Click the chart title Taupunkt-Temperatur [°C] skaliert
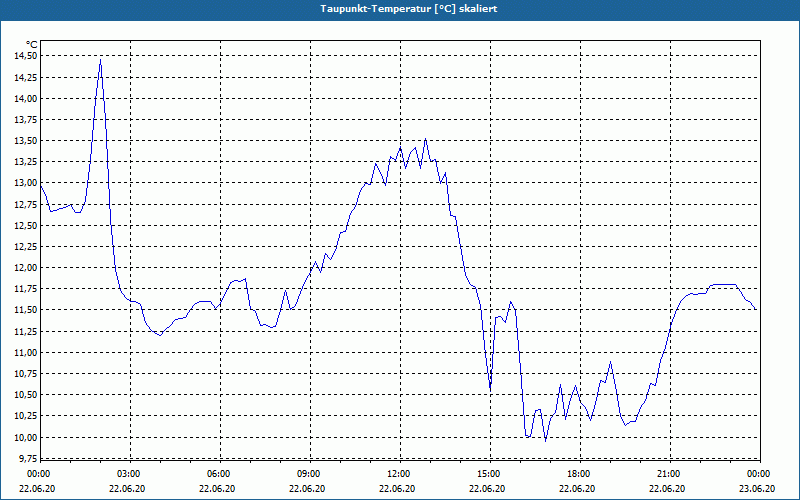Viewport: 800px width, 500px height. (x=409, y=9)
